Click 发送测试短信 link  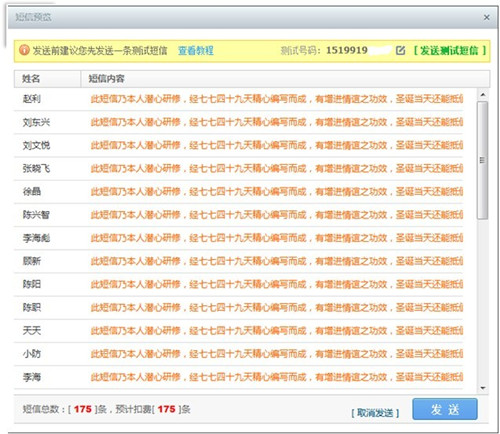click(450, 51)
